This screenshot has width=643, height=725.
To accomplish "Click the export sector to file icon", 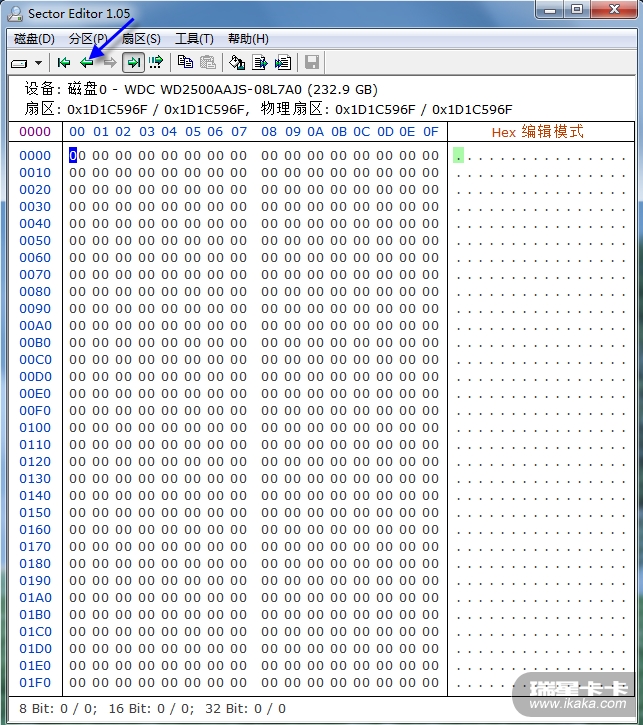I will [x=260, y=63].
